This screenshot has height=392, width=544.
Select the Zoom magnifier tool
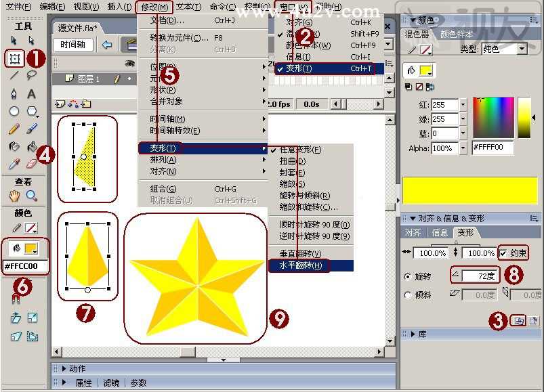[x=32, y=196]
